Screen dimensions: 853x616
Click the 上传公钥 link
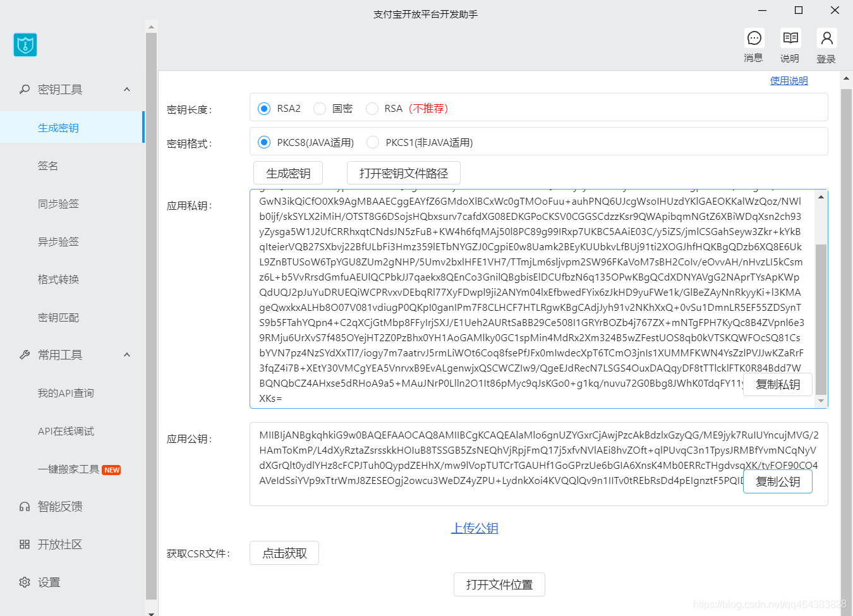(475, 528)
